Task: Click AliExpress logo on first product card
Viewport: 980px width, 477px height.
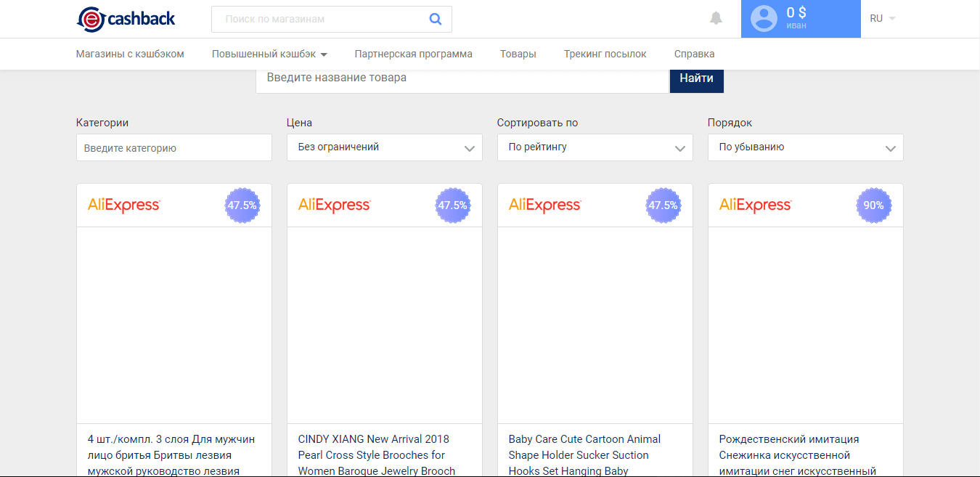Action: 124,205
